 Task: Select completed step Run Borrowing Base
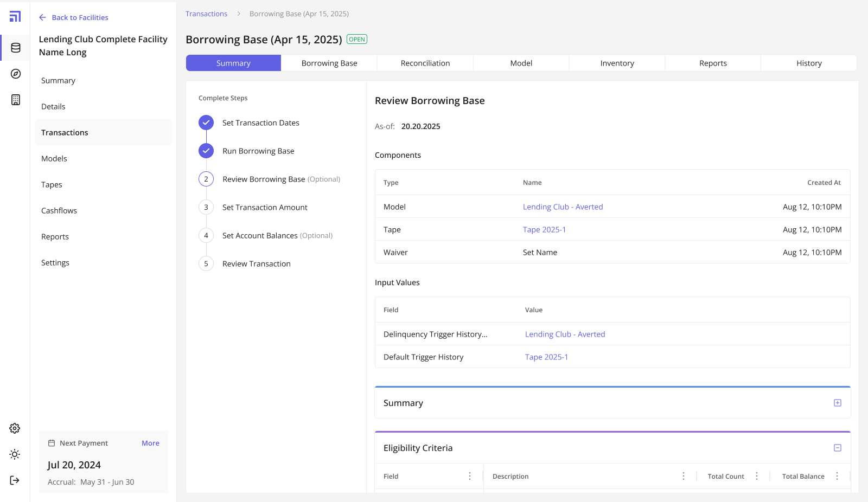click(258, 151)
